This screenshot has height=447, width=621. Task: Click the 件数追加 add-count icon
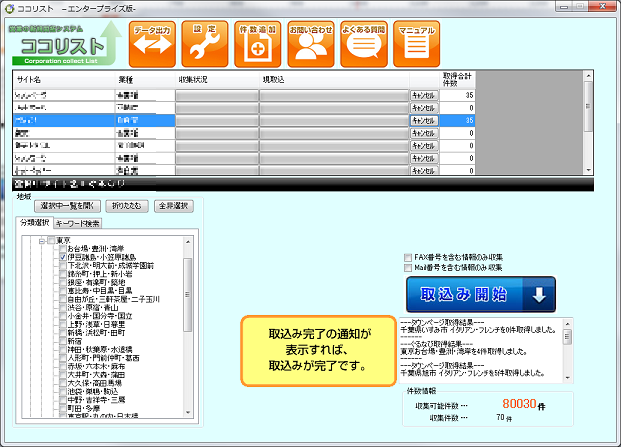pos(257,44)
